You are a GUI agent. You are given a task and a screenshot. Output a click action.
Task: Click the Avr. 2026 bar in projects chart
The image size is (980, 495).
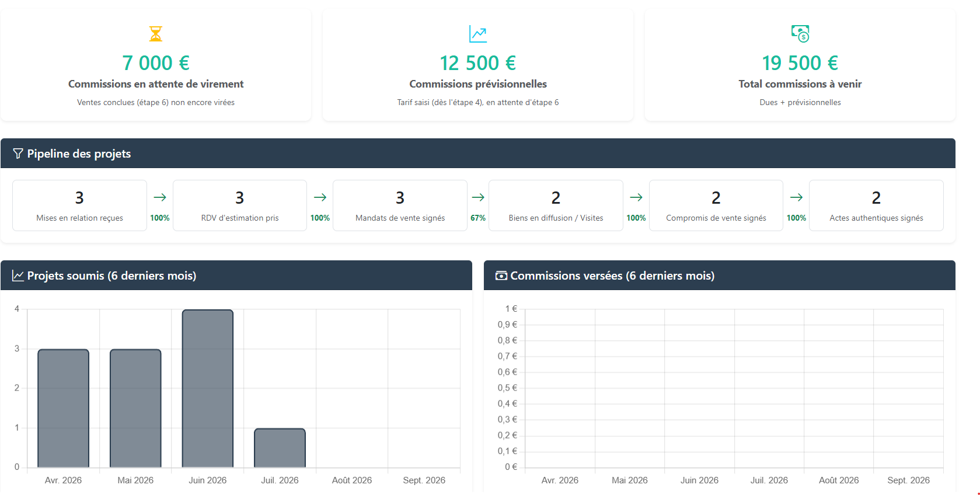coord(64,408)
